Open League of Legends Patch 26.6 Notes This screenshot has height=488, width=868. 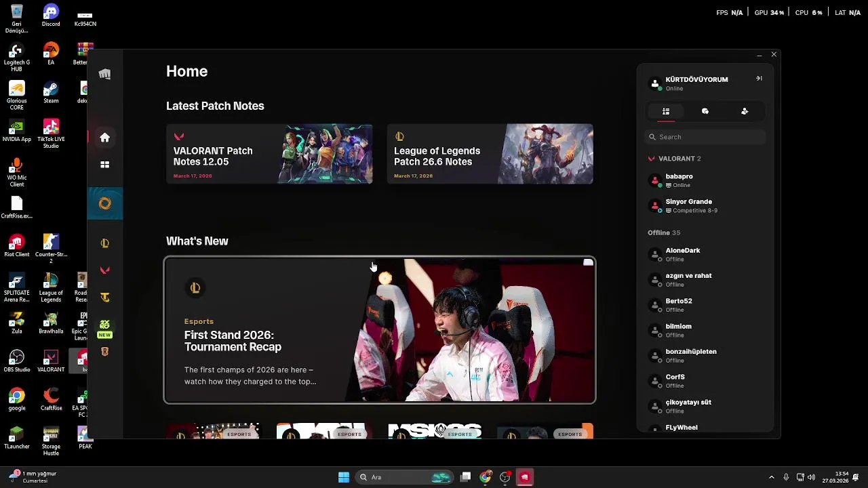click(x=490, y=154)
